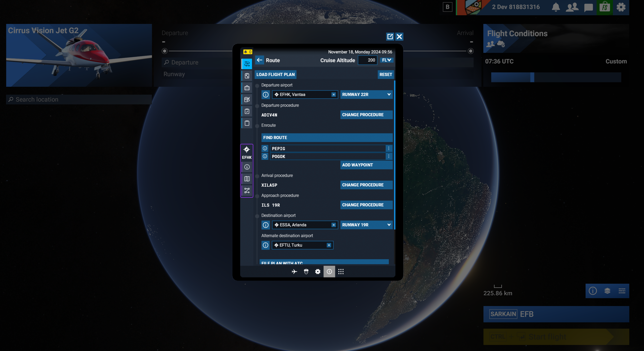Open the fuel management icon in sidebar
Viewport: 644px width, 351px height.
(247, 99)
